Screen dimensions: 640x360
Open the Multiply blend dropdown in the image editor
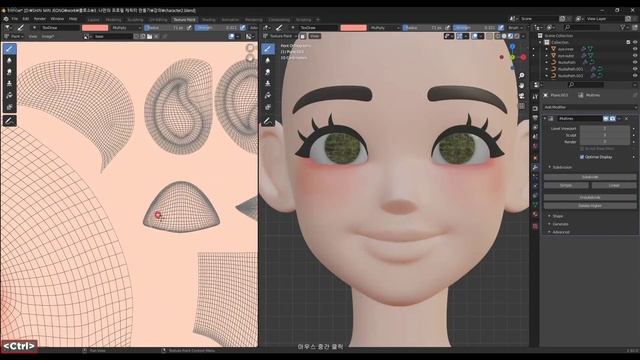[126, 28]
